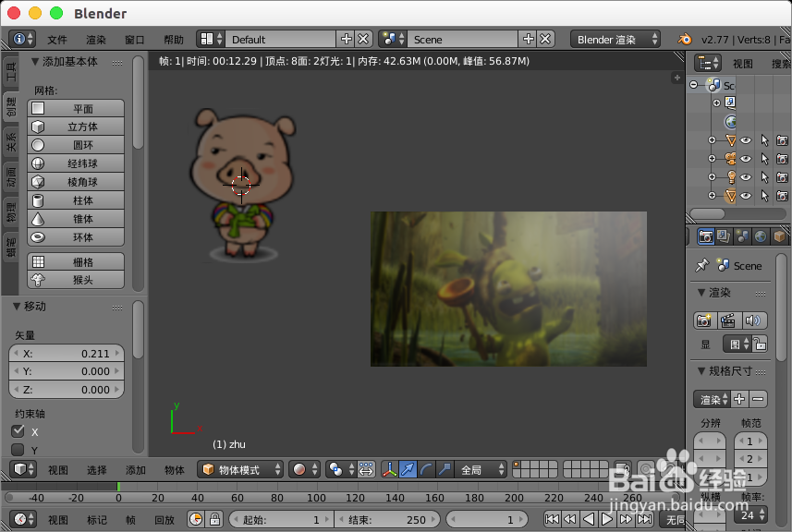Collapse the 添加基本体 panel

tap(35, 62)
